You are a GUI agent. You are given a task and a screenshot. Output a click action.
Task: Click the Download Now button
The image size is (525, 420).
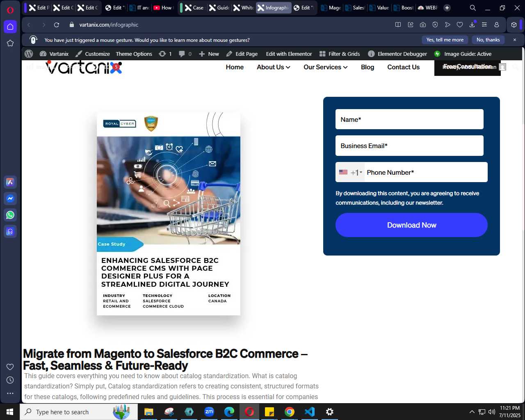411,225
